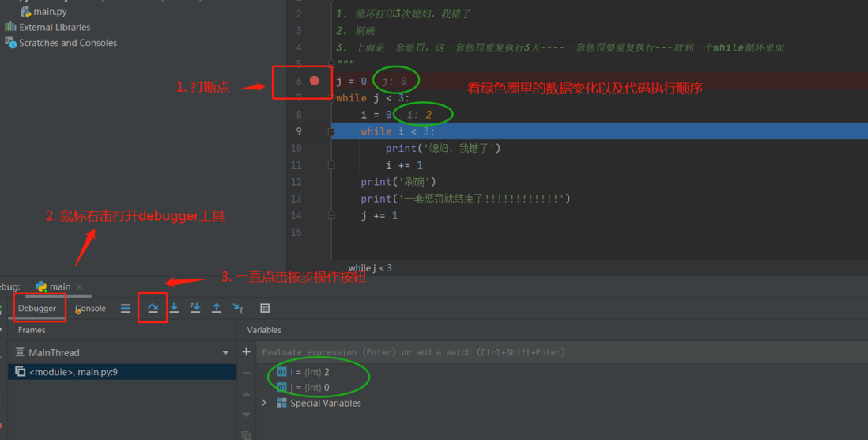Click the Special Variables grid icon
Screen dimensions: 868x440
(x=281, y=403)
